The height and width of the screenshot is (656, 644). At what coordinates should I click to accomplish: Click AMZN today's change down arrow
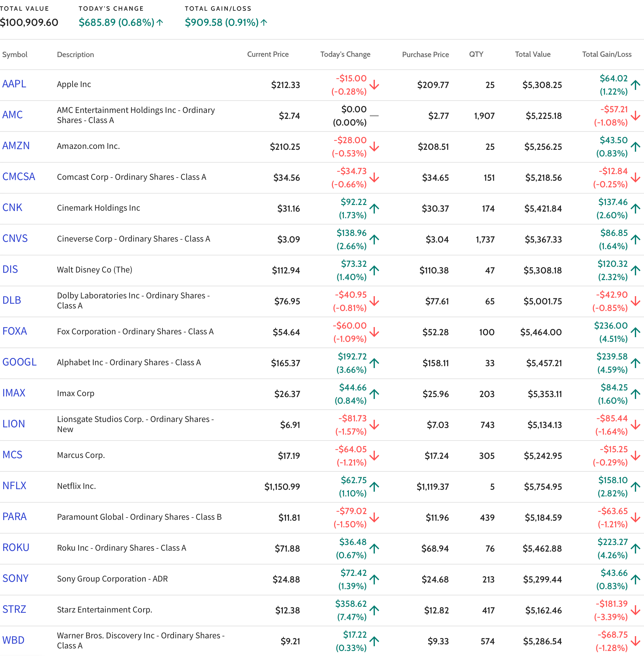click(x=374, y=146)
